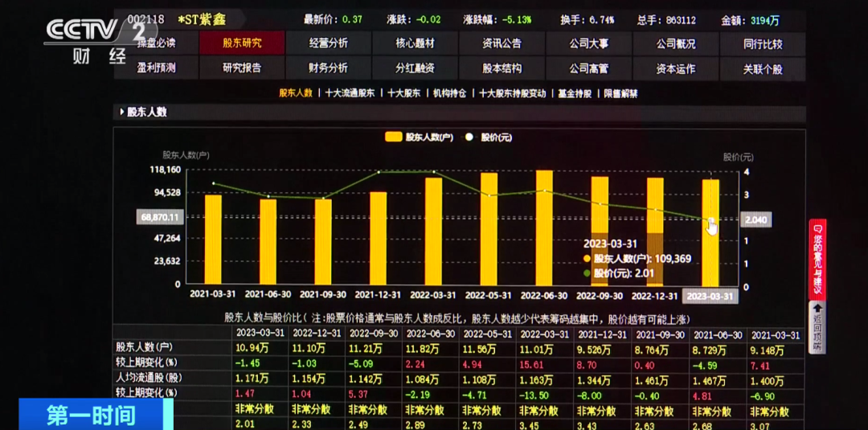Open 机构持仓 section link
Viewport: 868px width, 430px height.
[x=449, y=93]
